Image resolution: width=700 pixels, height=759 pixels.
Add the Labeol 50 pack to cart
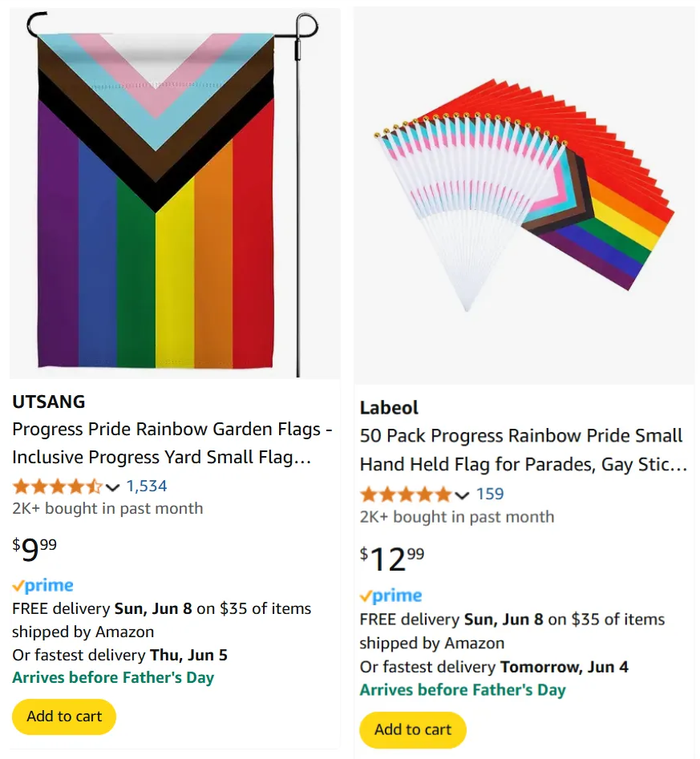tap(412, 729)
